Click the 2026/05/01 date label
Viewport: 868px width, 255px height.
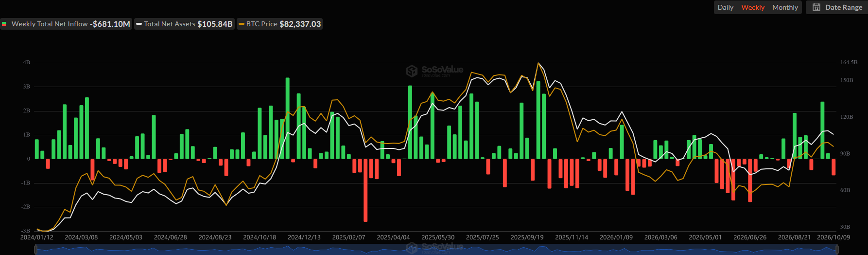(705, 237)
